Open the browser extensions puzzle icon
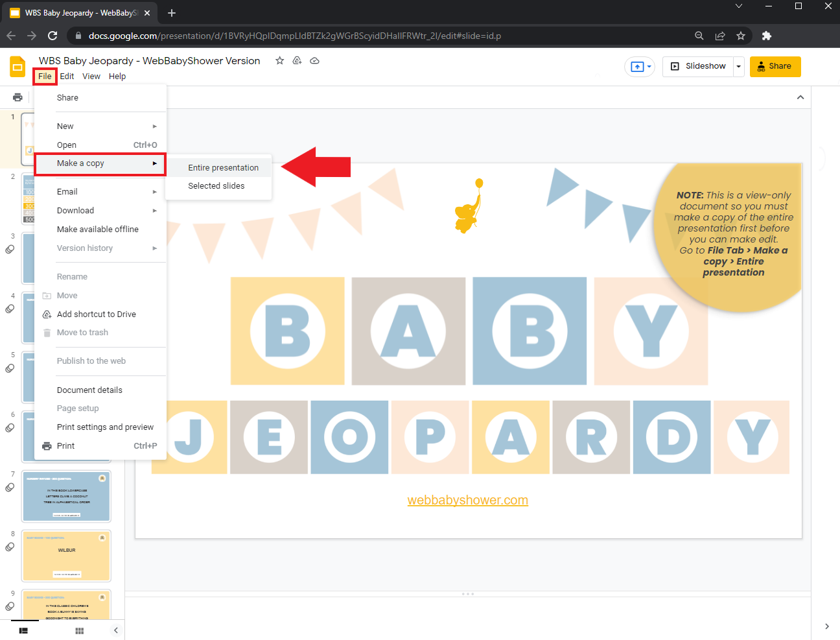Viewport: 840px width, 640px height. point(767,36)
